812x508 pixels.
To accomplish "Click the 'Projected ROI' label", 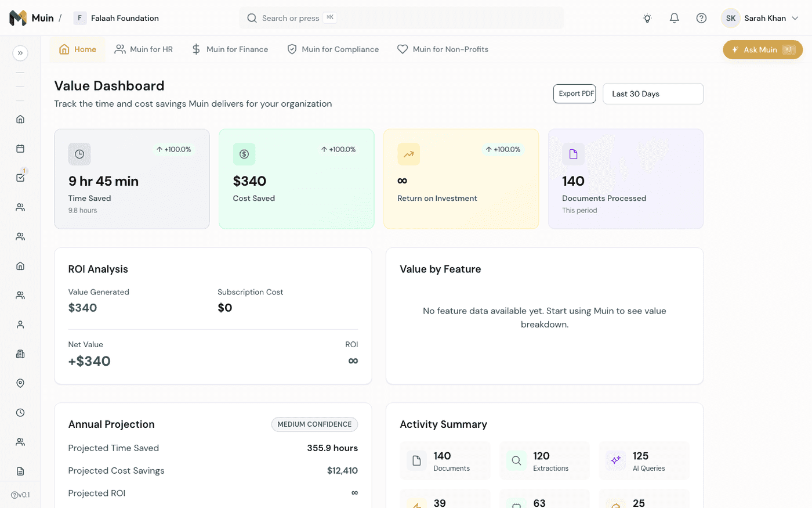I will pos(97,493).
